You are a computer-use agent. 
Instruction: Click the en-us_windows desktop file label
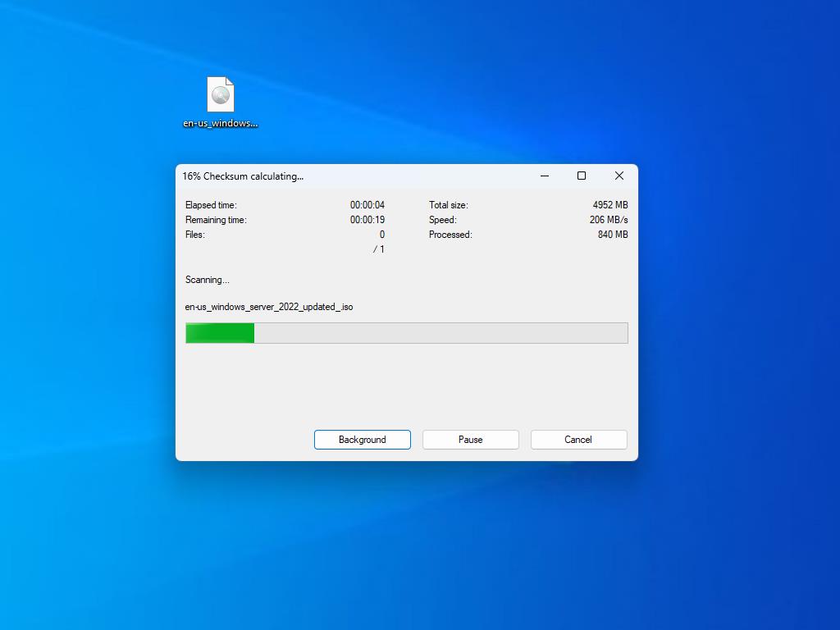[220, 123]
